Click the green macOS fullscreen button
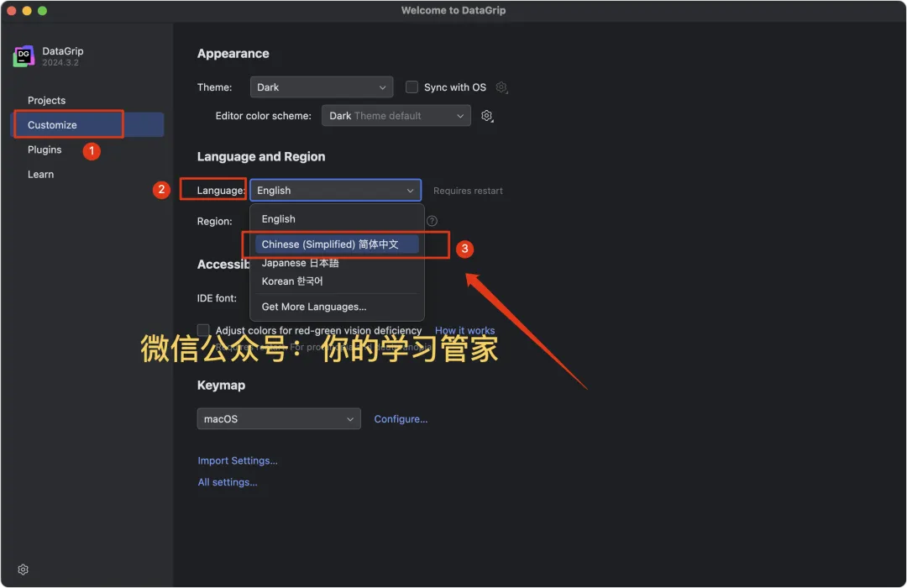This screenshot has height=588, width=907. click(42, 10)
